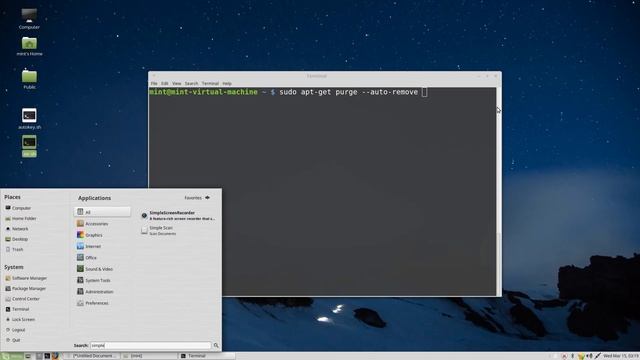Screen dimensions: 640x360
Task: Open the Computer desktop icon
Action: (29, 18)
